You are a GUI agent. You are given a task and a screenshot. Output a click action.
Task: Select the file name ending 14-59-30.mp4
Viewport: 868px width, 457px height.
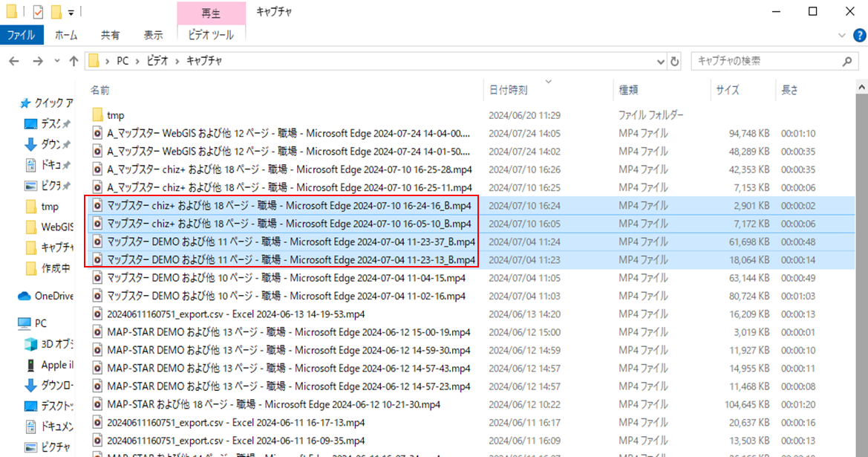[289, 350]
